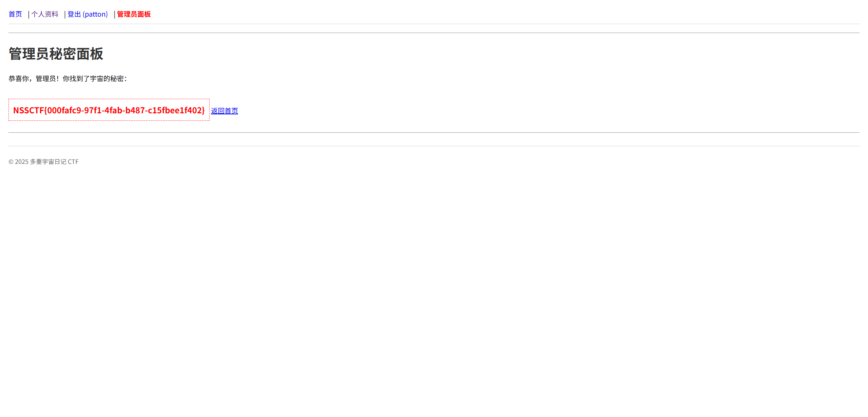Go to the 首页 navigation link
This screenshot has height=417, width=868.
click(15, 14)
